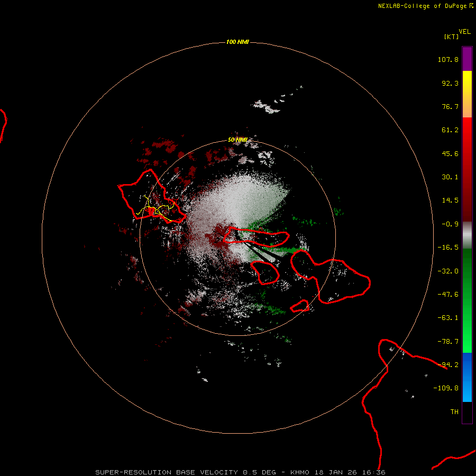Select the -0.9 legend value
The width and height of the screenshot is (476, 476).
coord(450,224)
